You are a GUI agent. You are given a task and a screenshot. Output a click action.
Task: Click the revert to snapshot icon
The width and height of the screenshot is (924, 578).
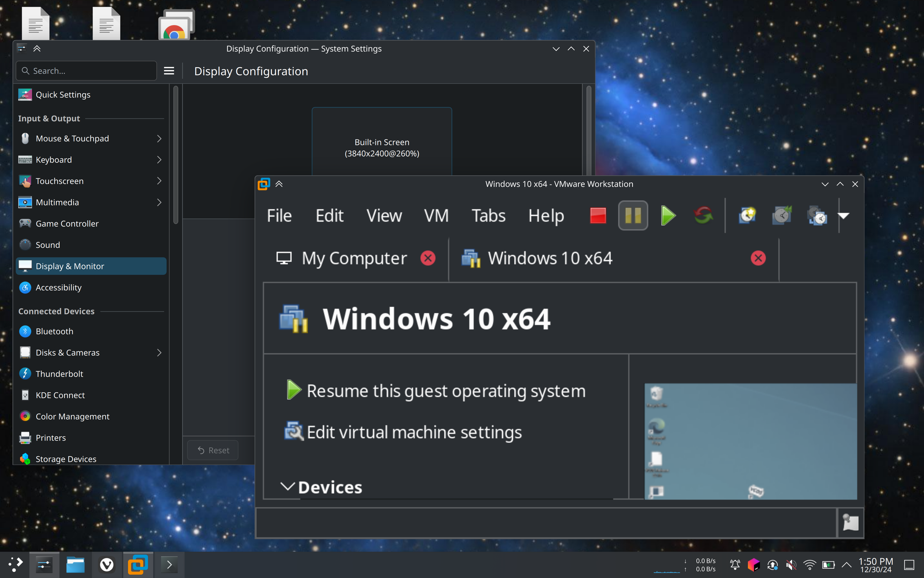782,215
